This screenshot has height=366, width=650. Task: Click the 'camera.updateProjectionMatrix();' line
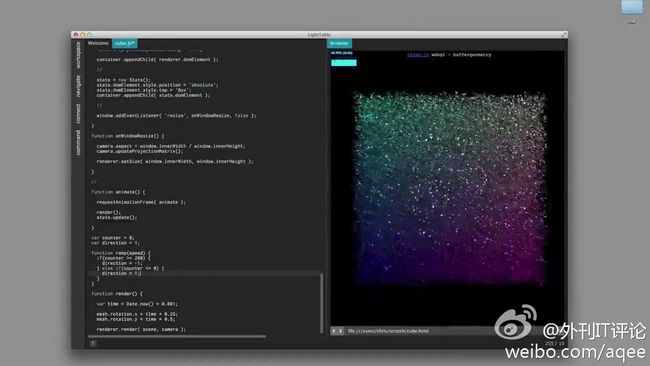[x=140, y=151]
